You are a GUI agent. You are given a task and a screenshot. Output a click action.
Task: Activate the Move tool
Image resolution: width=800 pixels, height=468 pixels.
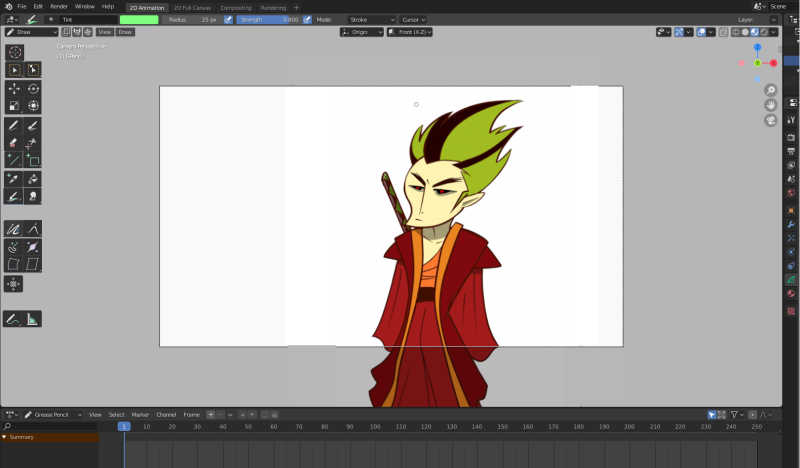tap(14, 89)
